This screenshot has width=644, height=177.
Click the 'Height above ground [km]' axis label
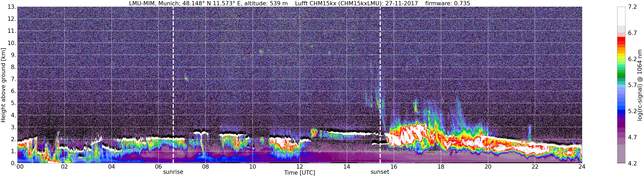pos(3,85)
